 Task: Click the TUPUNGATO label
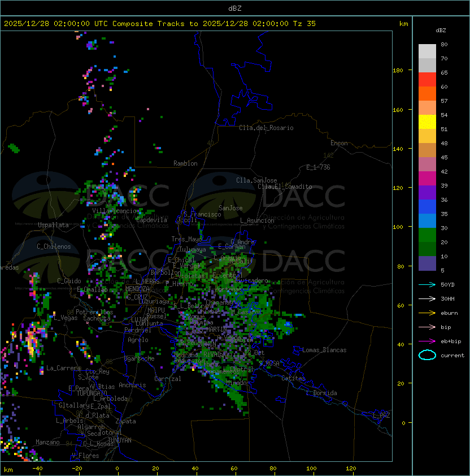click(92, 393)
